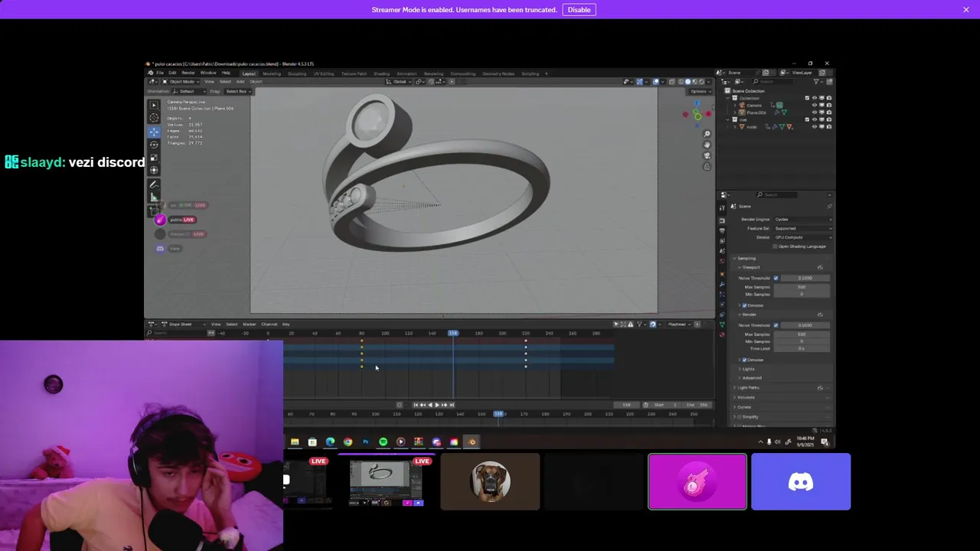Toggle Collection exclude checkbox in outliner
Viewport: 980px width, 551px height.
807,98
